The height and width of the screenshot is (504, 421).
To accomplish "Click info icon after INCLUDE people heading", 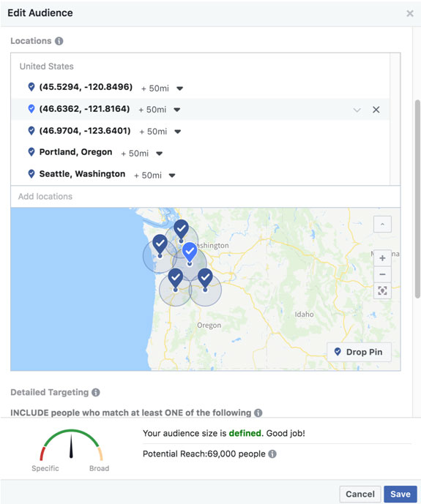I will point(258,413).
